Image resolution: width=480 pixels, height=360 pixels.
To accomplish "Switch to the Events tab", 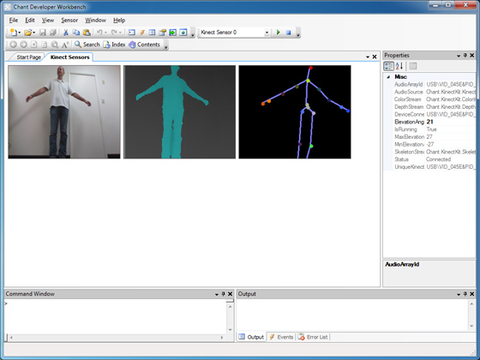I will [282, 337].
